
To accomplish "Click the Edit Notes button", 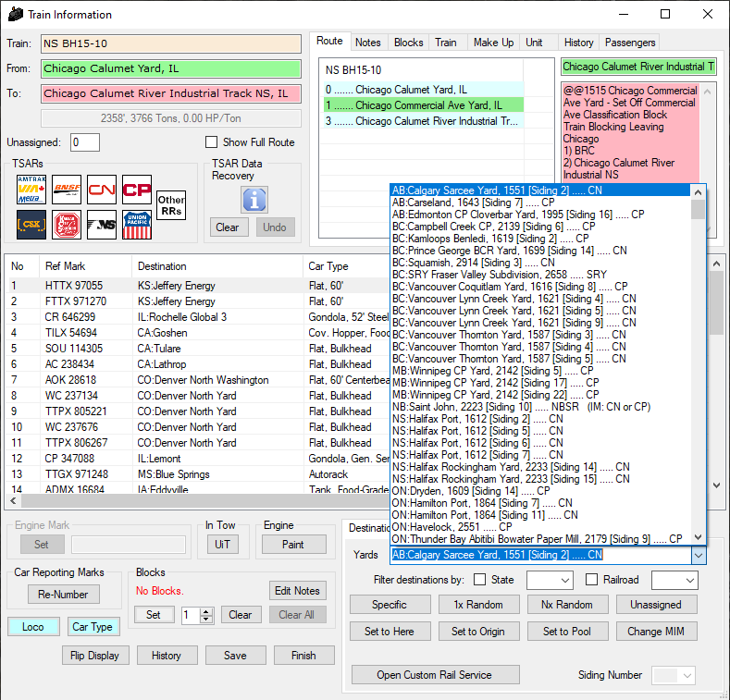I will (298, 591).
